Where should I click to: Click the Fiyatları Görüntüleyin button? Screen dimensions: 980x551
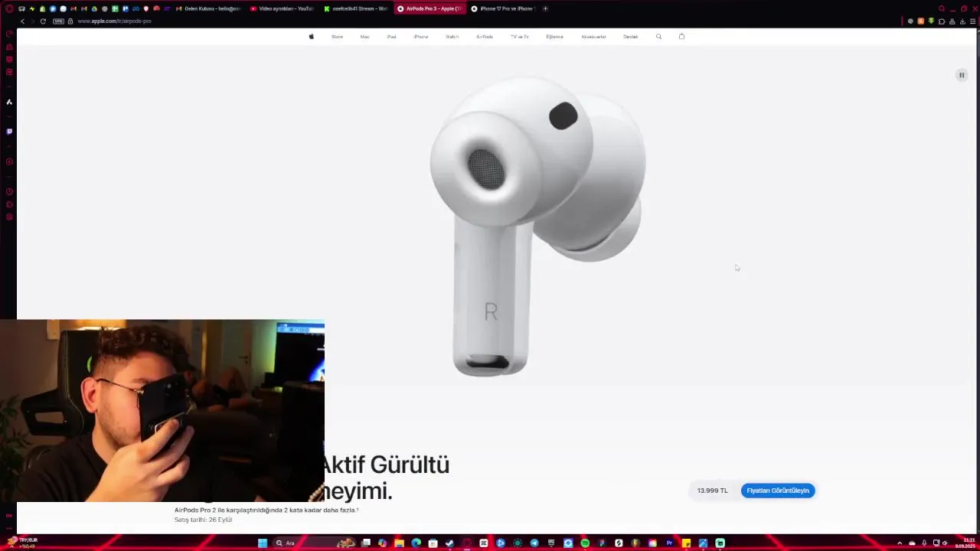point(778,491)
